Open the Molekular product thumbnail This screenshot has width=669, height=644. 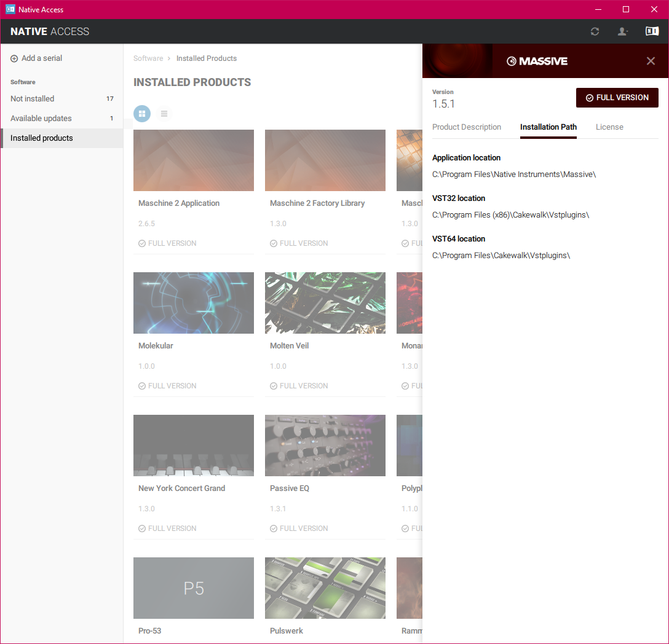pyautogui.click(x=194, y=303)
